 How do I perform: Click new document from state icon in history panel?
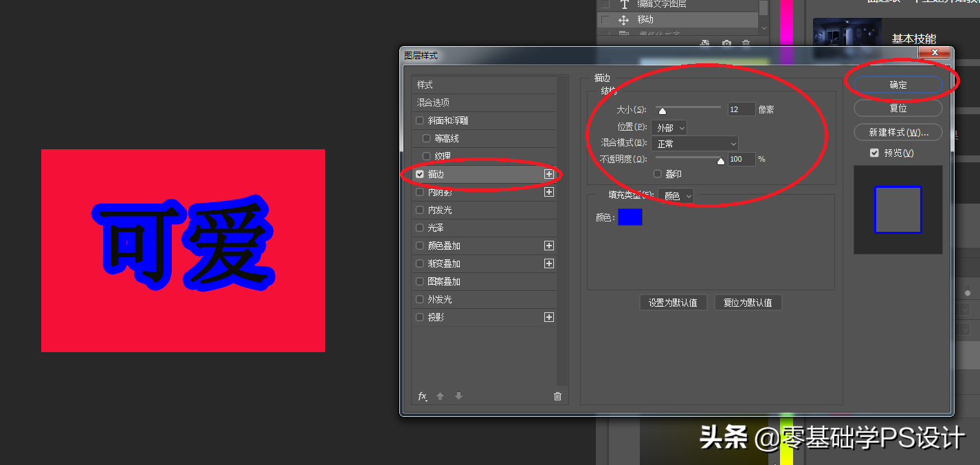point(704,43)
